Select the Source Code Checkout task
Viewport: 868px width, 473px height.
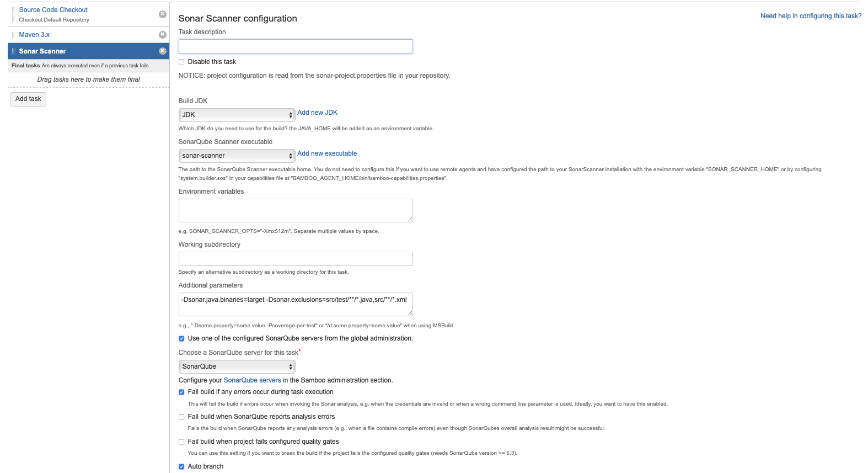[x=53, y=10]
